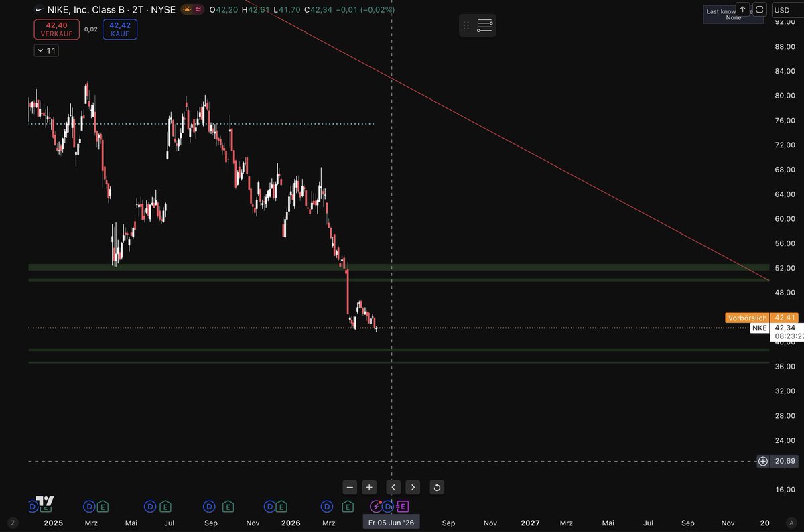This screenshot has height=532, width=804.
Task: Click the Fr 05 Jun '26 date label
Action: (x=391, y=523)
